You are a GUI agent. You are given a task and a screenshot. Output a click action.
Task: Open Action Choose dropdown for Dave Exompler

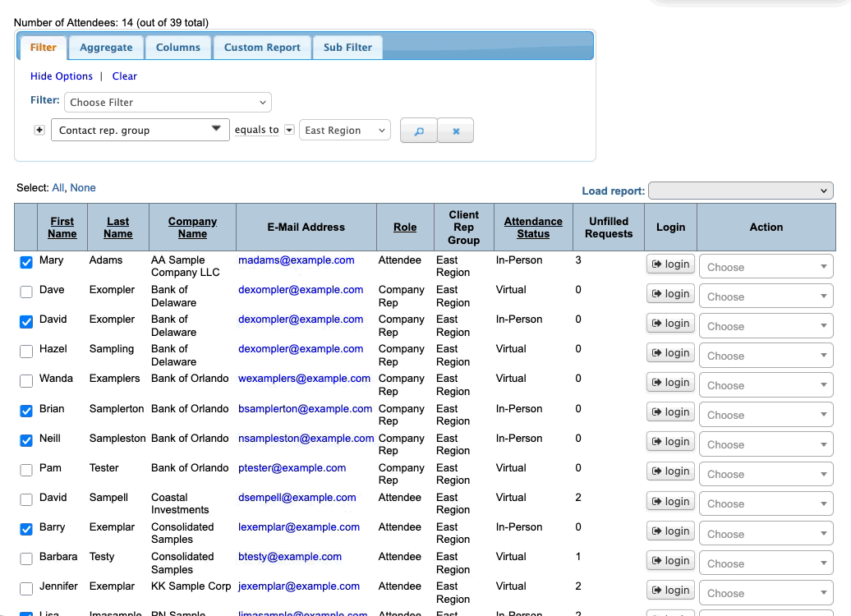pos(766,297)
